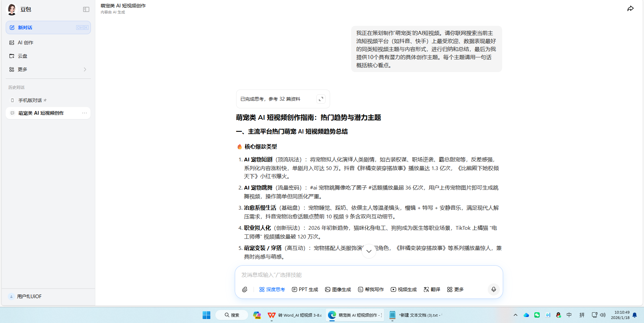Start a 新对话 new conversation
This screenshot has height=323, width=644.
[x=24, y=28]
